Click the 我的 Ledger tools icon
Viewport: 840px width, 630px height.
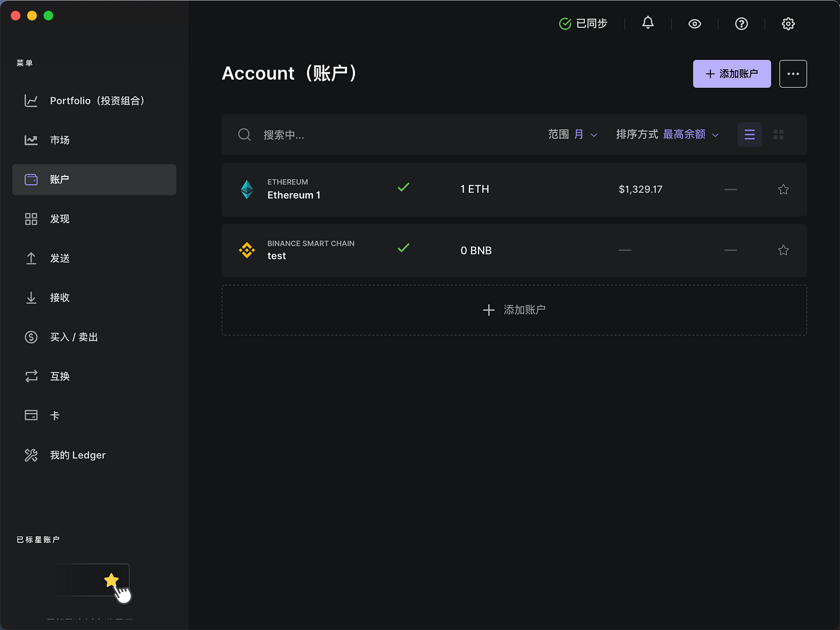[x=31, y=455]
